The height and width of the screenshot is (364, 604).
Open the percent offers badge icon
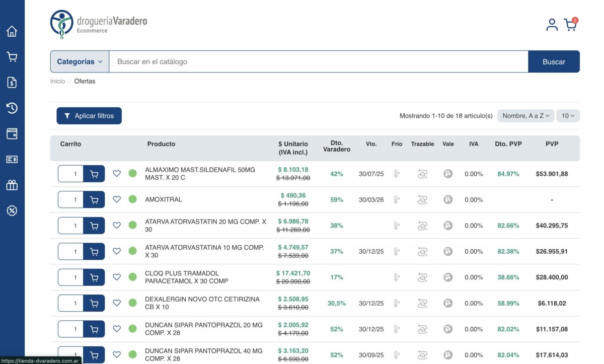click(x=12, y=210)
